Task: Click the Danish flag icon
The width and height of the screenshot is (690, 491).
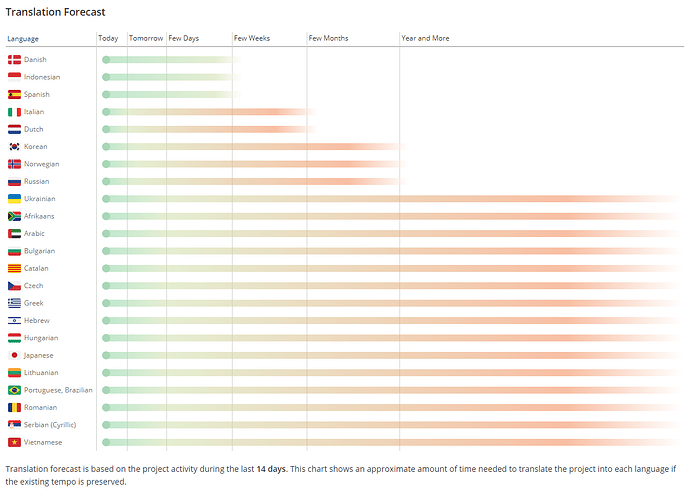Action: [15, 59]
